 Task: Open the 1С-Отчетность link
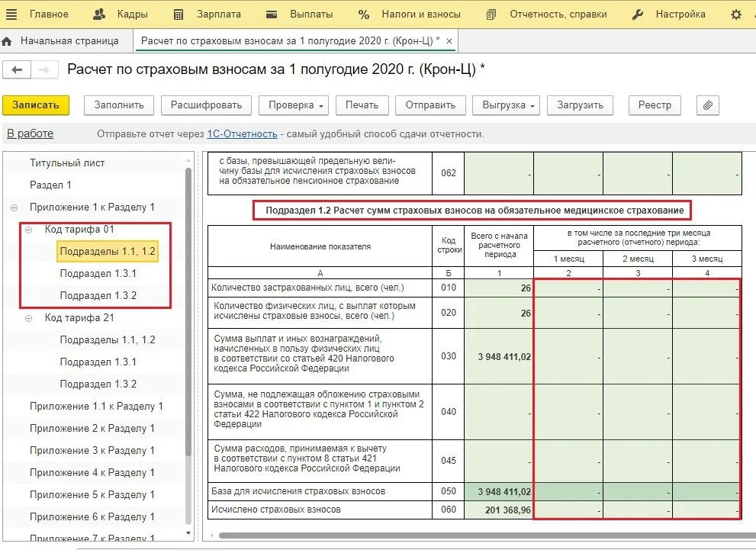(x=242, y=134)
